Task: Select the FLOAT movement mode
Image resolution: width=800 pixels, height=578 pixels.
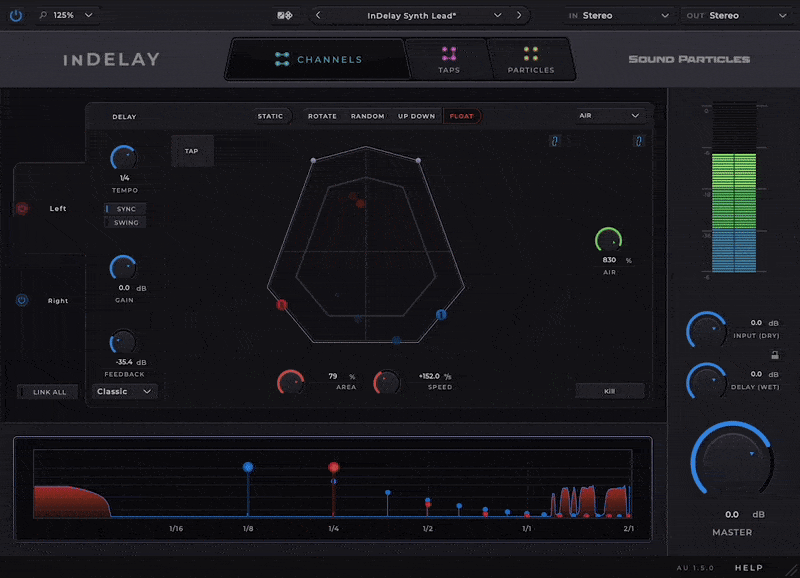Action: (x=462, y=116)
